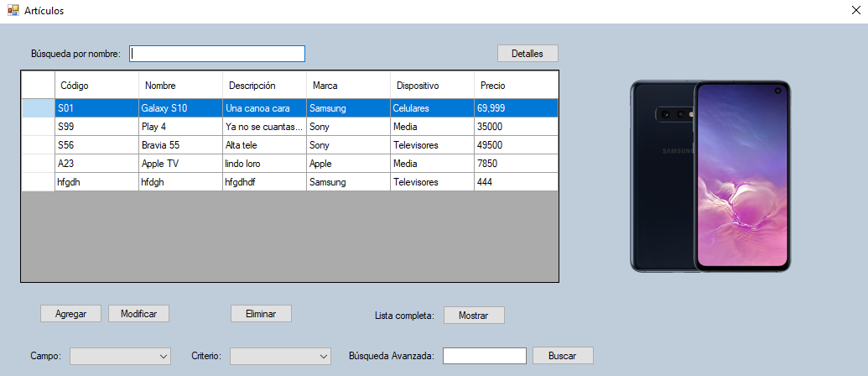Viewport: 868px width, 376px height.
Task: Select the Sony cell in the Play 4 row
Action: click(348, 126)
